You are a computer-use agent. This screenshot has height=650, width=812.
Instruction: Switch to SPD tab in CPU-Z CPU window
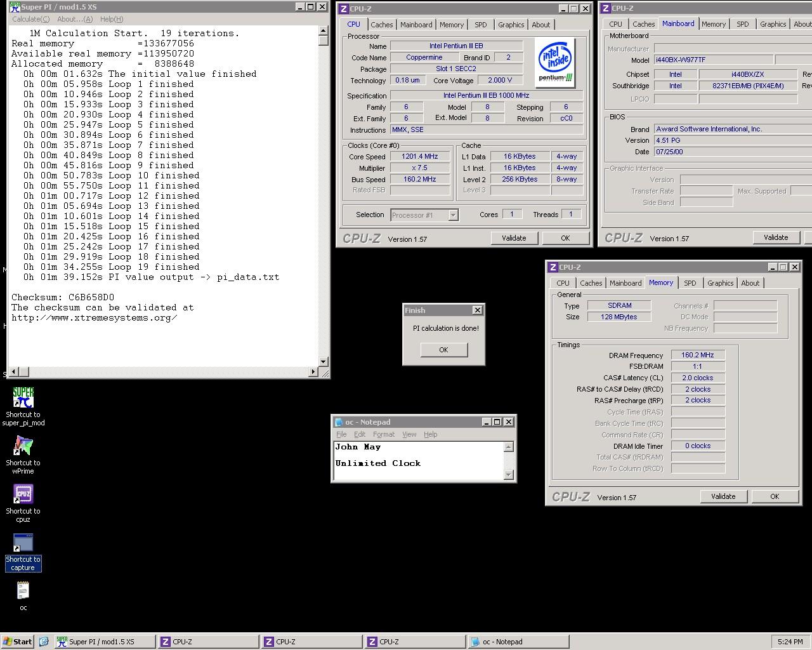[x=481, y=25]
